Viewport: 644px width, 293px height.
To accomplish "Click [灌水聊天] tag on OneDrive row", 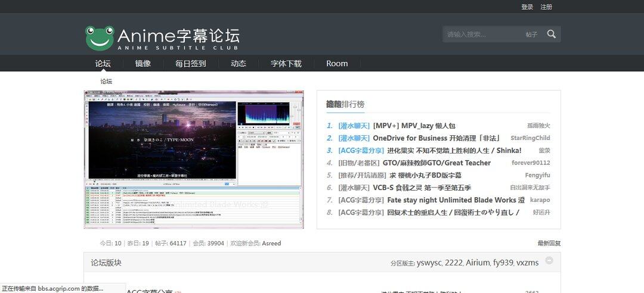I will tap(354, 138).
